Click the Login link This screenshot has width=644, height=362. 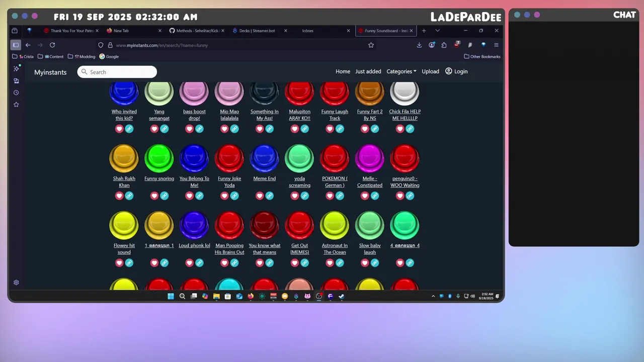click(456, 71)
